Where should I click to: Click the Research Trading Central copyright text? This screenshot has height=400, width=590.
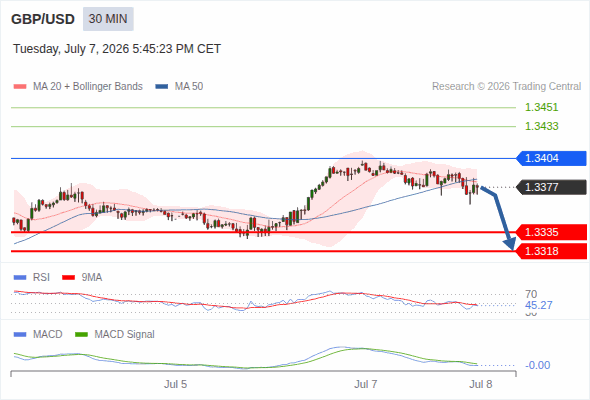coord(506,87)
